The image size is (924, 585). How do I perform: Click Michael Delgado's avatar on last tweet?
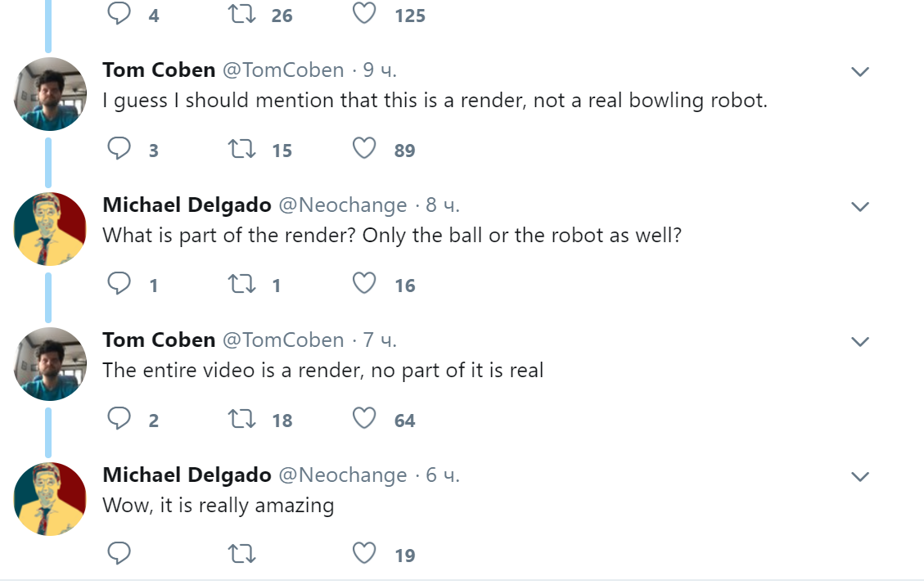tap(51, 499)
